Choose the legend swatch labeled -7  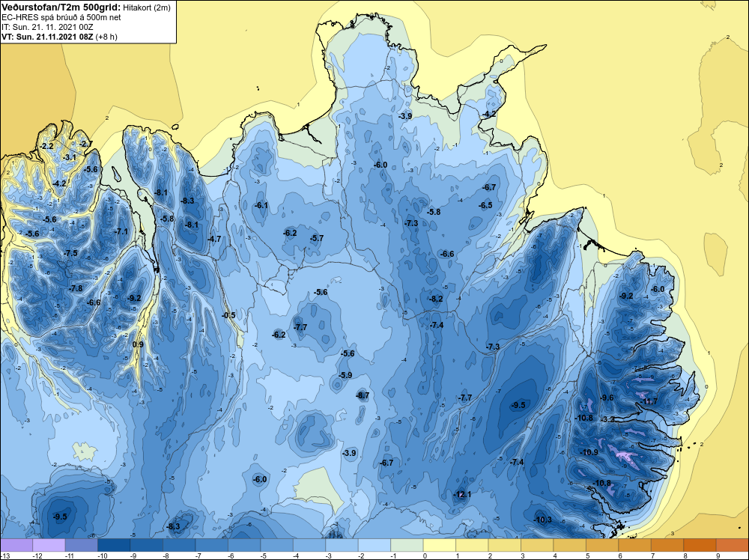[x=211, y=545]
